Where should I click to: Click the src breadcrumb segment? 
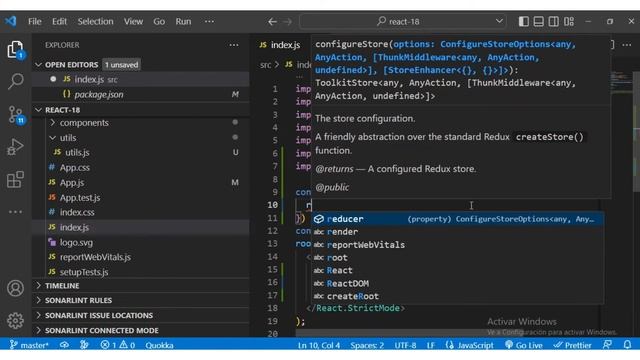(x=265, y=65)
